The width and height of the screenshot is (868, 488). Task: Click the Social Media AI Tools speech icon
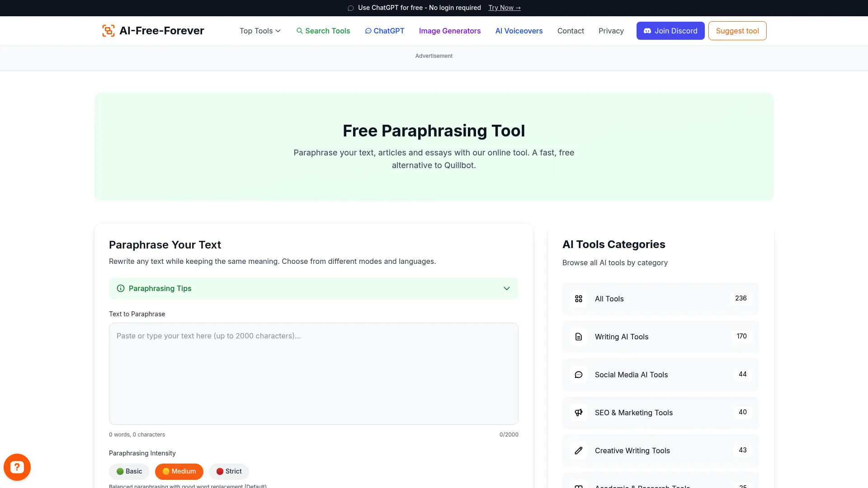click(x=578, y=375)
